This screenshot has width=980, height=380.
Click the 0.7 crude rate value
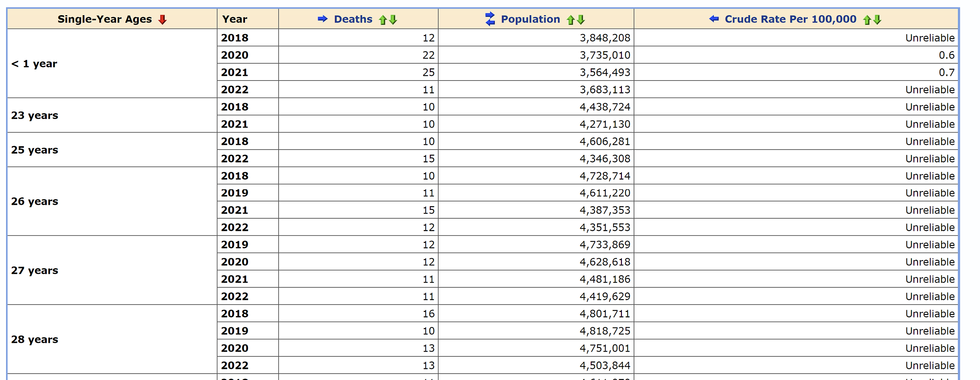coord(946,72)
